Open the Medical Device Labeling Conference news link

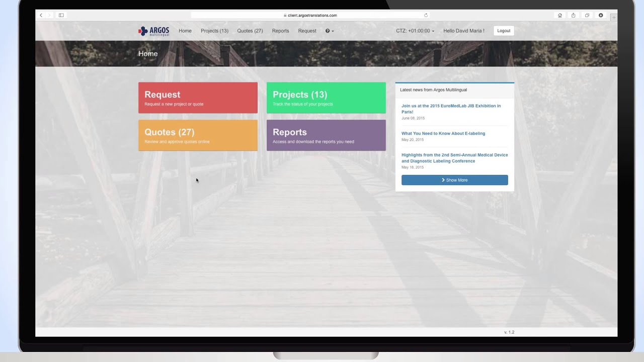click(x=455, y=158)
